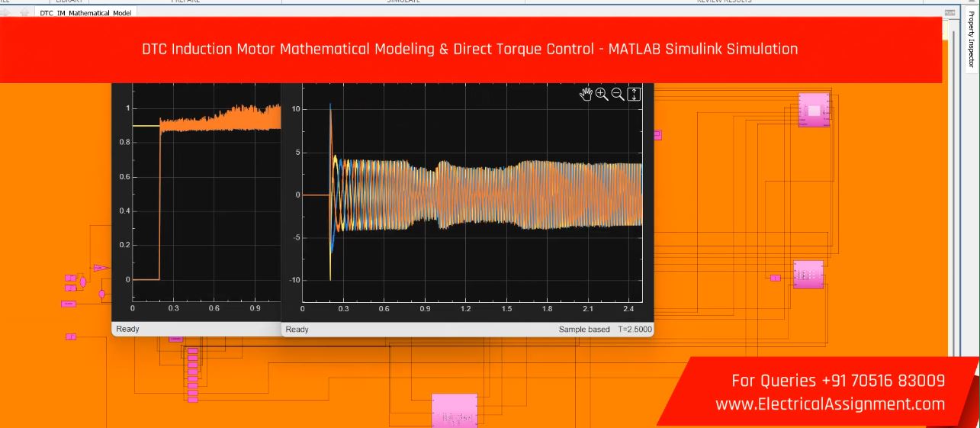This screenshot has width=980, height=428.
Task: Click the Sample based status label
Action: (x=584, y=330)
